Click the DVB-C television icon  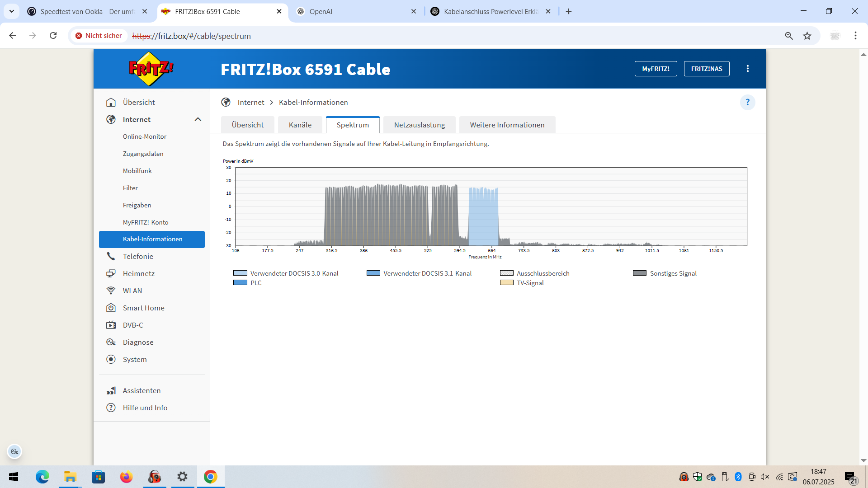click(x=111, y=325)
